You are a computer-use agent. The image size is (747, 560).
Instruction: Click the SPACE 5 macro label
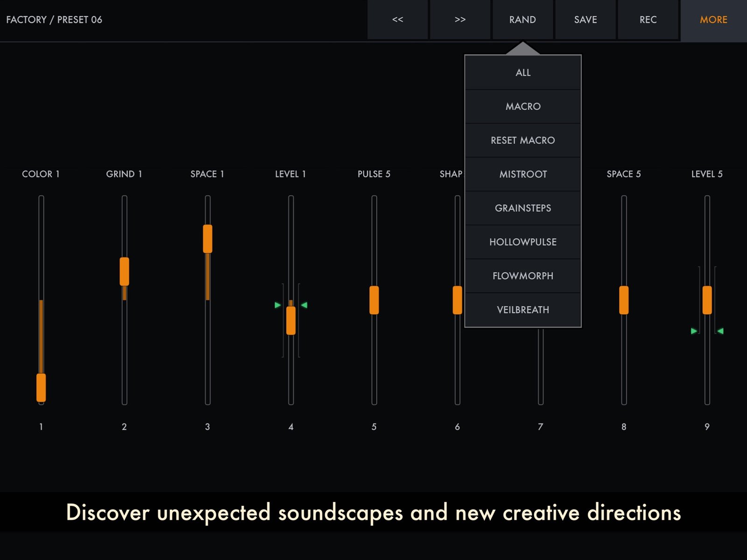[x=624, y=174]
